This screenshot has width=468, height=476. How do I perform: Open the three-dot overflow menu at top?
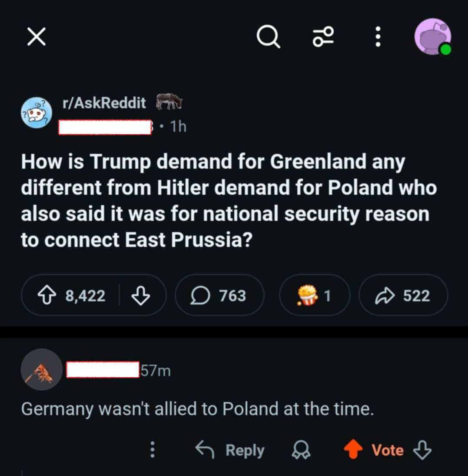click(x=378, y=37)
